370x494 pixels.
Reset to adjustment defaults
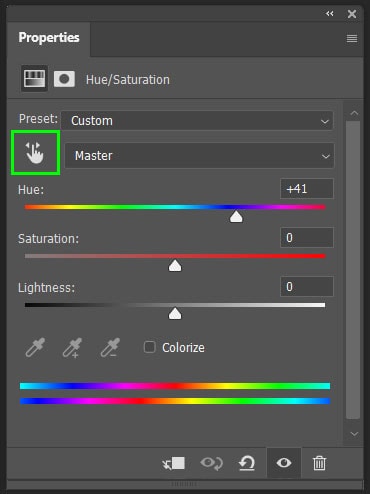pos(247,463)
